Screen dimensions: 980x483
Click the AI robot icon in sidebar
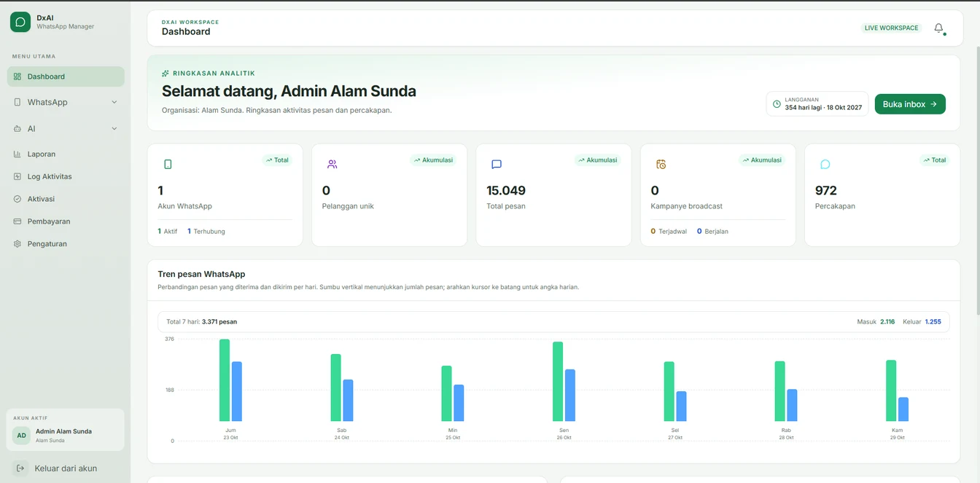[17, 128]
